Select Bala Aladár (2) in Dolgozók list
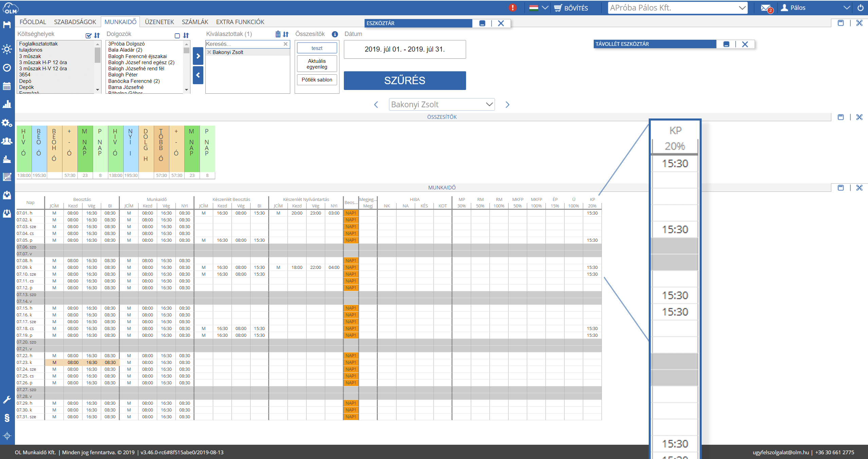 click(125, 50)
